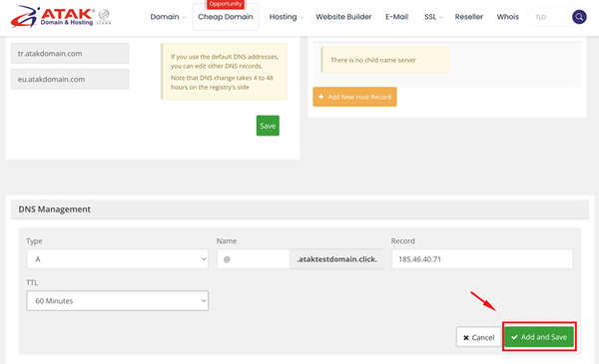Viewport: 599px width, 364px height.
Task: Open the E-Mail page
Action: click(x=396, y=17)
